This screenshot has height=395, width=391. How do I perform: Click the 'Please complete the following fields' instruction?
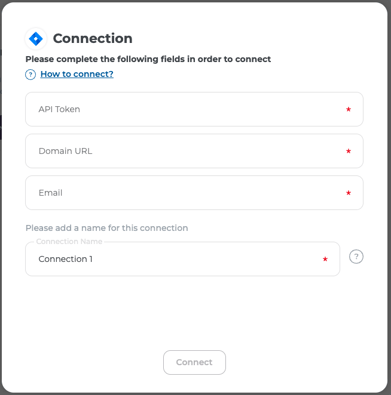click(x=148, y=59)
